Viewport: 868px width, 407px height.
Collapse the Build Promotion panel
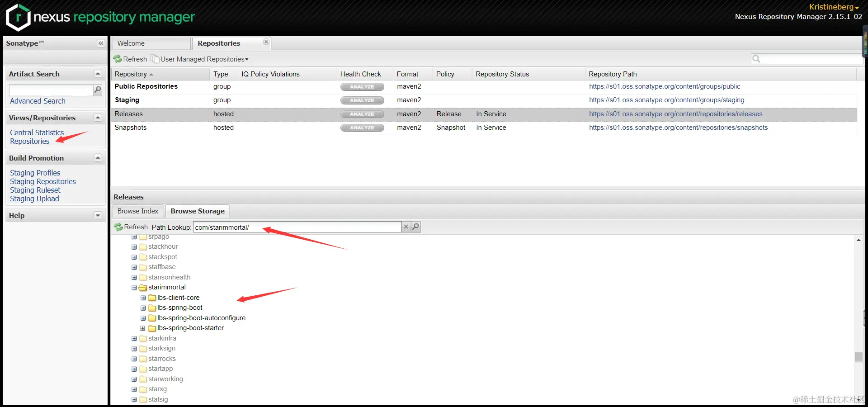(x=98, y=158)
